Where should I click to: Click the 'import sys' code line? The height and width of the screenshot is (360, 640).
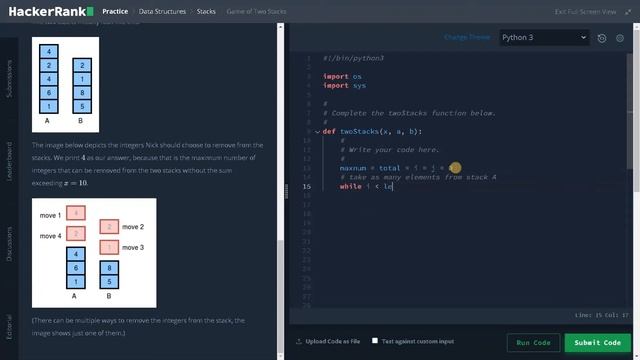344,86
